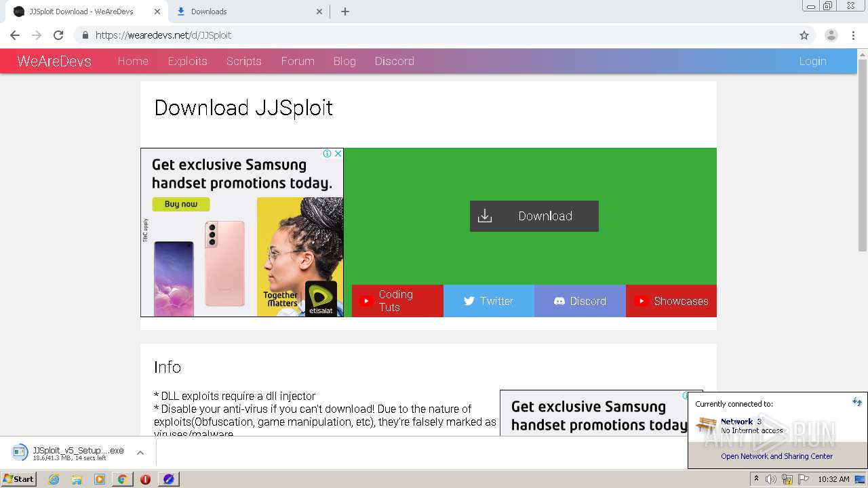
Task: Open the Windows Start button
Action: click(18, 479)
